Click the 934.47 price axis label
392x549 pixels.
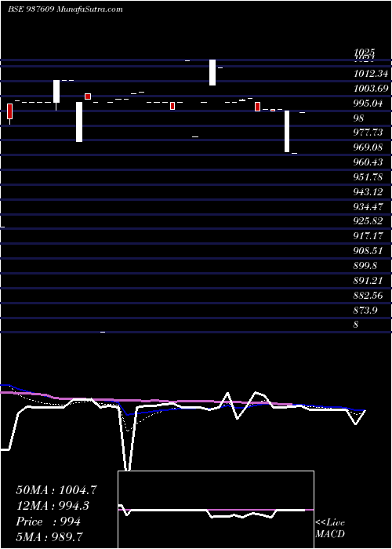pyautogui.click(x=368, y=207)
